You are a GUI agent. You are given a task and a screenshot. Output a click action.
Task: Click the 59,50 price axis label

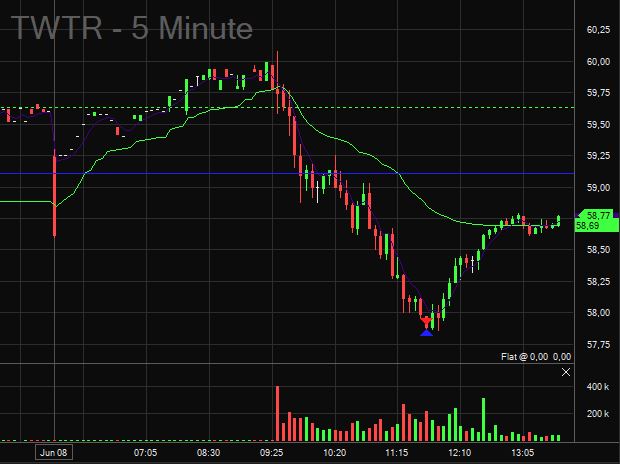click(x=598, y=124)
